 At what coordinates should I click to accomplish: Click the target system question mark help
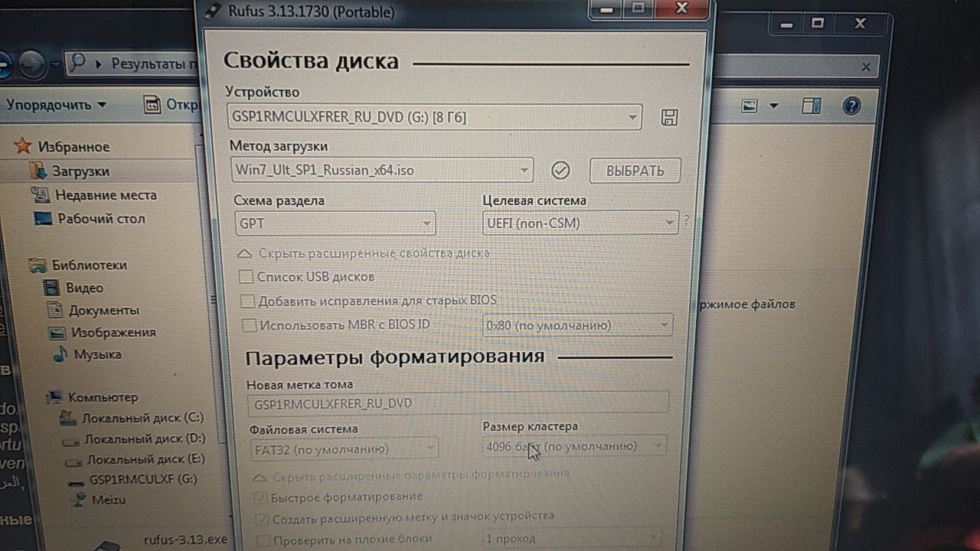pyautogui.click(x=687, y=220)
